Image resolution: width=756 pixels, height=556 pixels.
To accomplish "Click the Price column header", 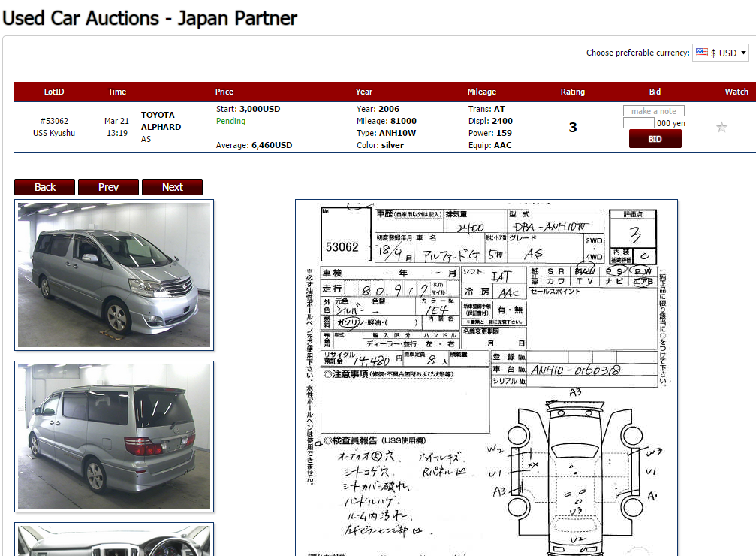I will [224, 92].
